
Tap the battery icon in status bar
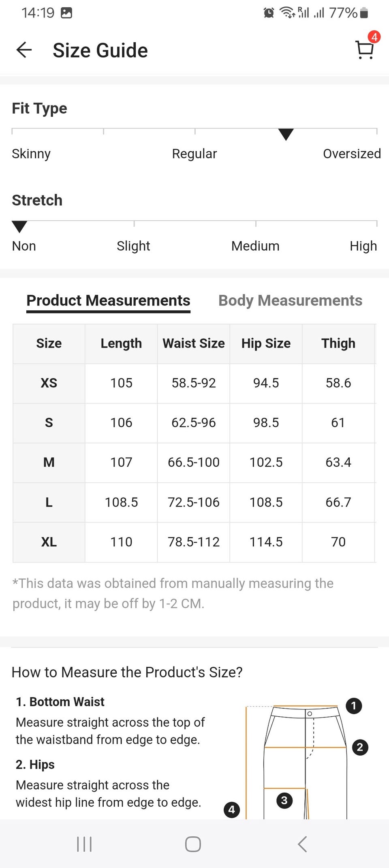[364, 13]
